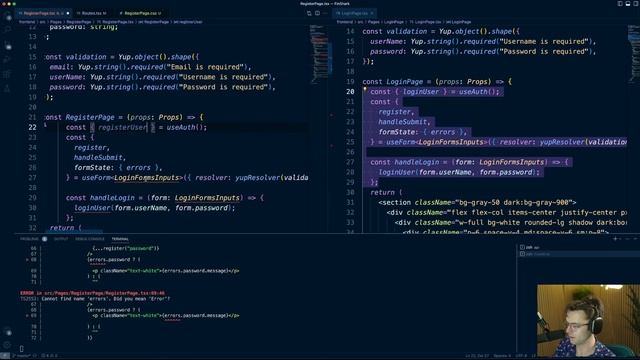
Task: Click the new terminal plus icon
Action: click(x=615, y=239)
